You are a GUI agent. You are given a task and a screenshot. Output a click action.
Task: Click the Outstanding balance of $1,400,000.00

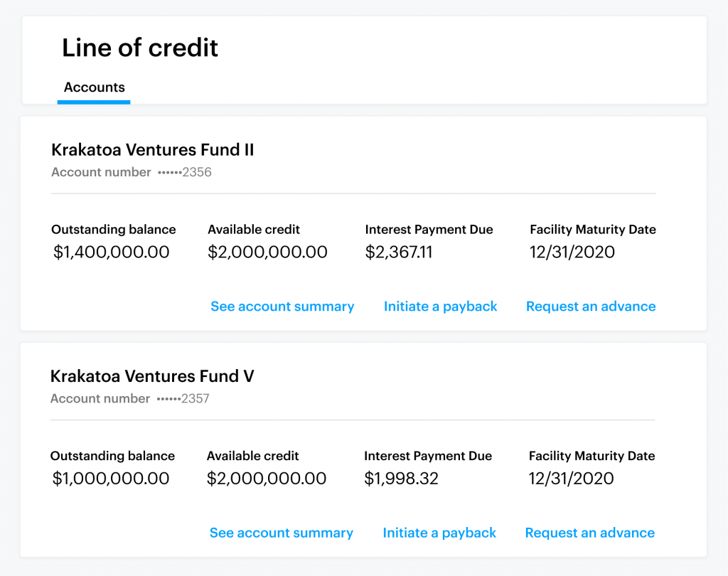click(x=110, y=252)
